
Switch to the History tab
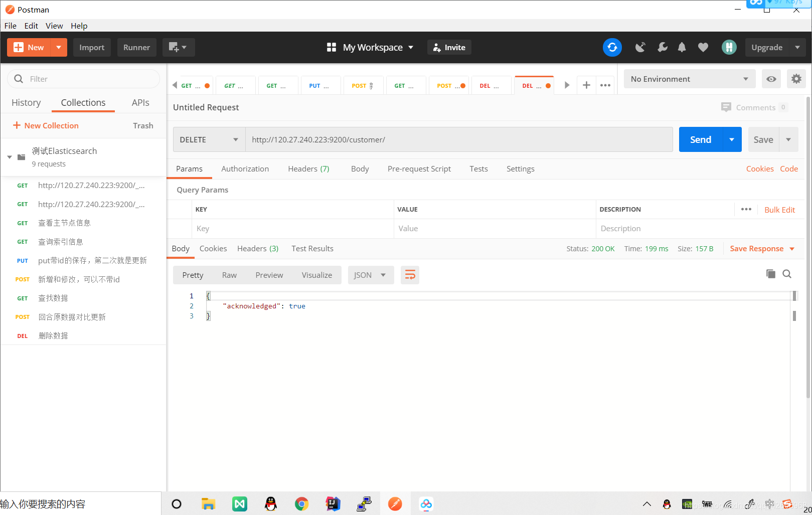(26, 102)
